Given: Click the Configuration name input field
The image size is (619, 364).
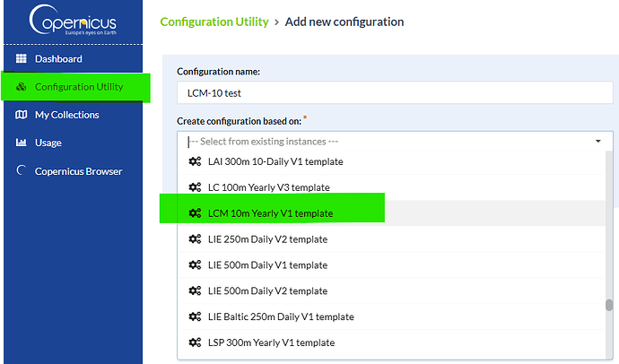Looking at the screenshot, I should click(395, 93).
